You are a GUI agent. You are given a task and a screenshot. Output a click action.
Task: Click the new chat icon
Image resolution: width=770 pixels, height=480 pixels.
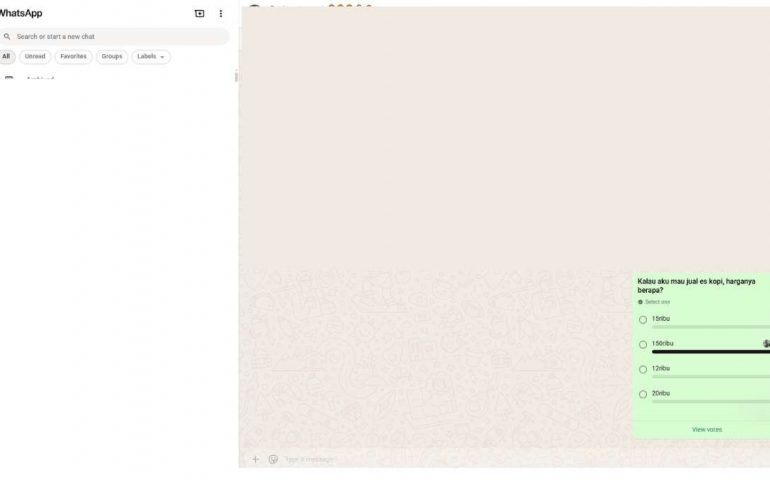[x=199, y=14]
